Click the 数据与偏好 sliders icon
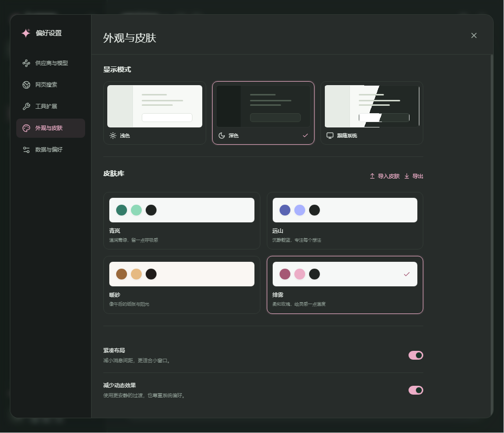Viewport: 504px width, 433px height. pyautogui.click(x=27, y=150)
